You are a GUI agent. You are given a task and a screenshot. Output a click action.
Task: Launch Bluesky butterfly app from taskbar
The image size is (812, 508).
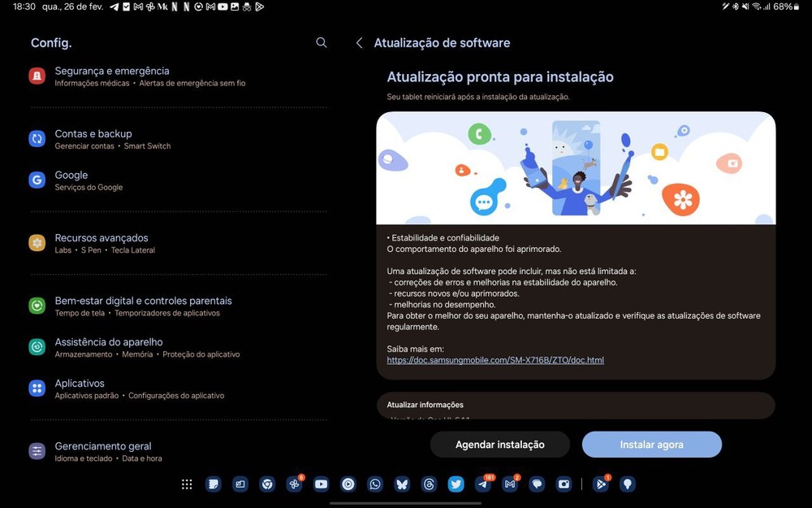point(402,484)
